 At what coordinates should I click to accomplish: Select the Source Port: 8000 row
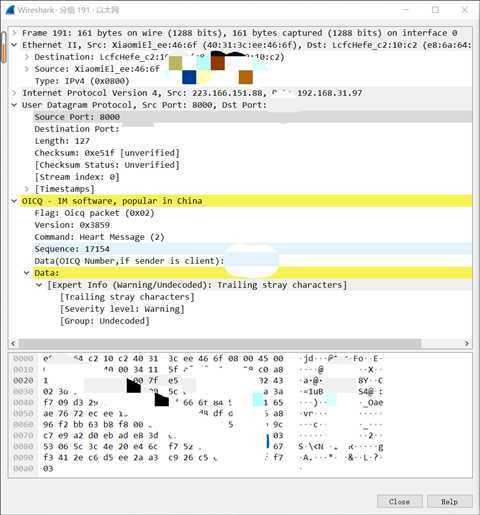253,117
